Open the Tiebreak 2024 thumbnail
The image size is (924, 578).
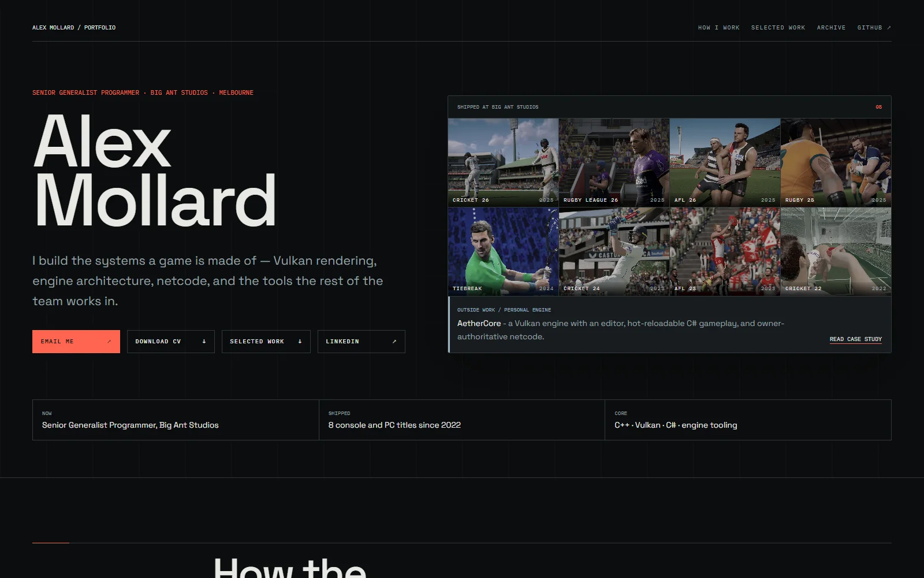pos(503,251)
